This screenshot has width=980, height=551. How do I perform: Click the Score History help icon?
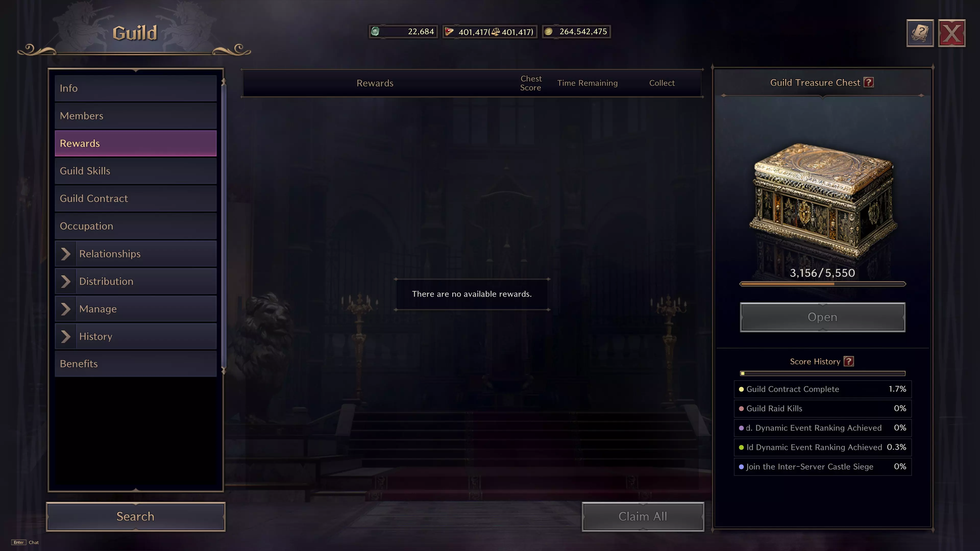click(849, 361)
